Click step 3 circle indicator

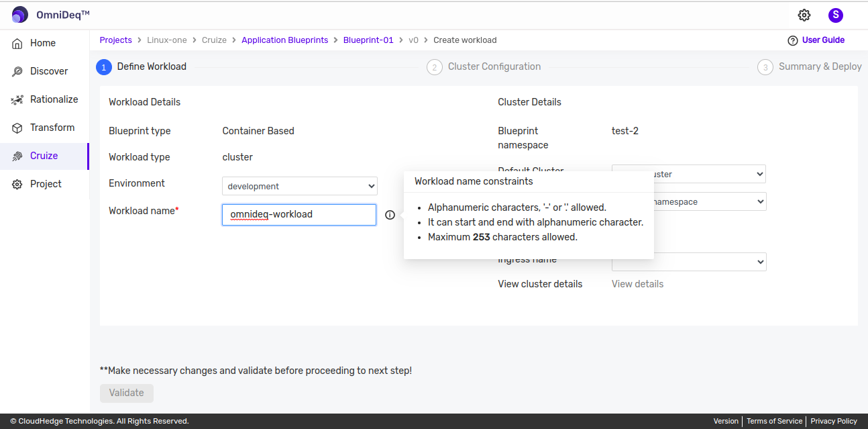click(765, 67)
